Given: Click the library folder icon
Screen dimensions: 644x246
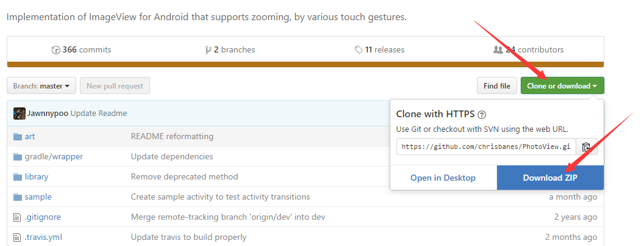Looking at the screenshot, I should pos(18,176).
